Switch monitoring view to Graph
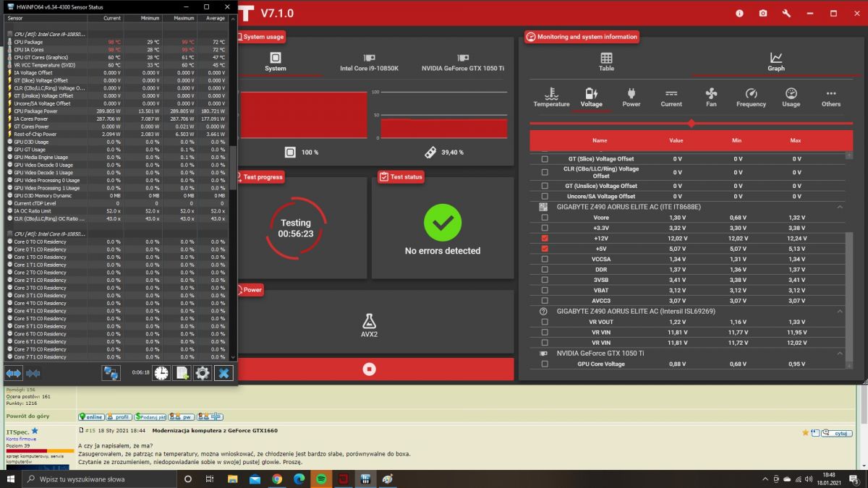This screenshot has height=488, width=868. 776,62
